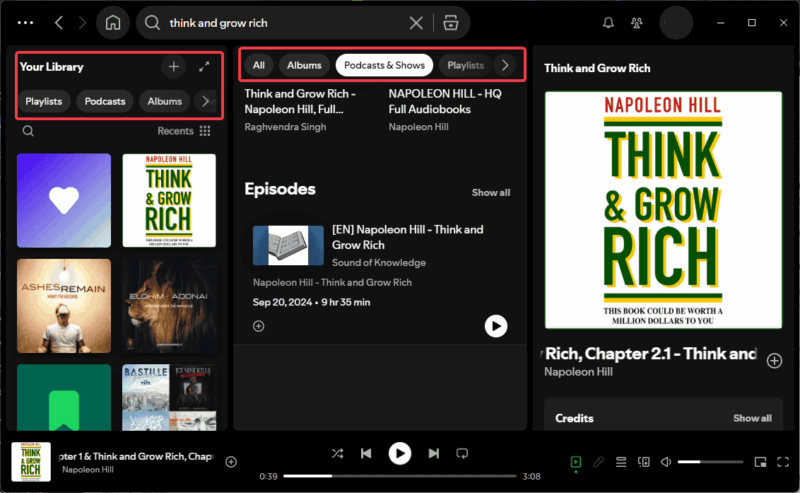Open the Bastille collage playlist tile
The image size is (800, 493).
pos(169,398)
